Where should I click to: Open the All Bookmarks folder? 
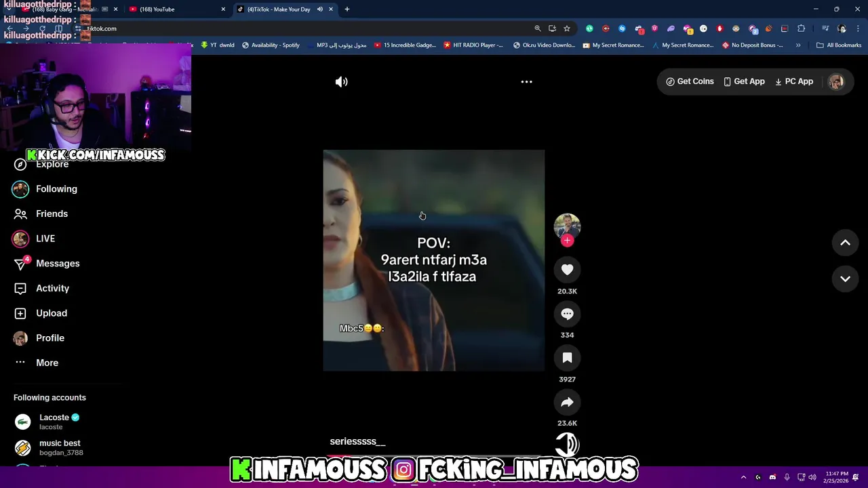(839, 45)
